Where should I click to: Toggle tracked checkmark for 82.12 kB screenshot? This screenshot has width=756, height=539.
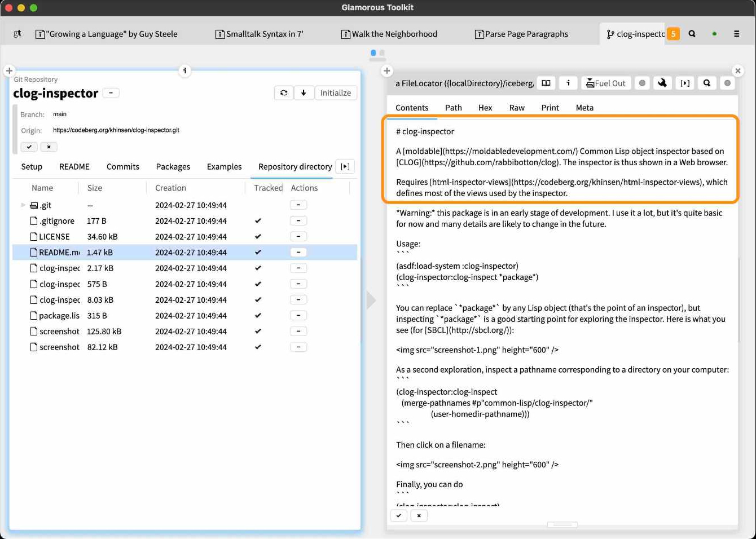258,347
